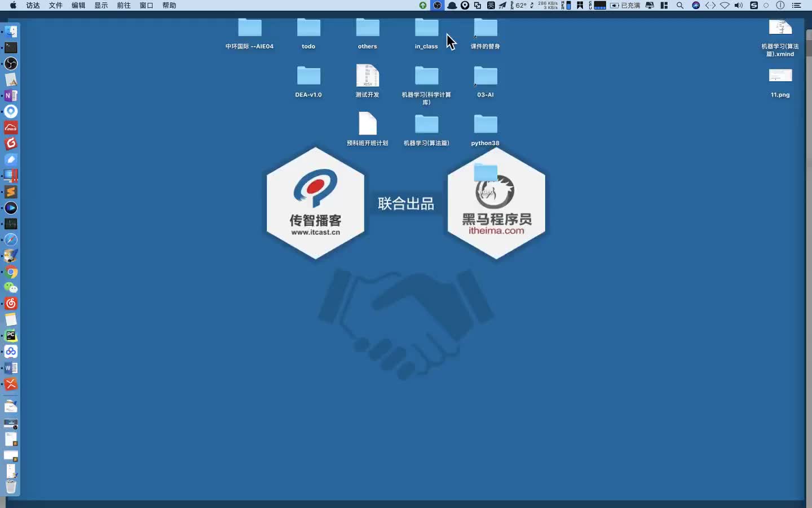Open Safari compass icon in Dock
Image resolution: width=812 pixels, height=508 pixels.
[x=11, y=240]
